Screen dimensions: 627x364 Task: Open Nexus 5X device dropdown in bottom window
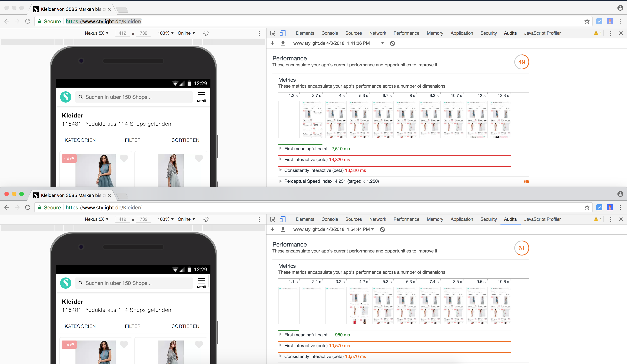coord(97,219)
